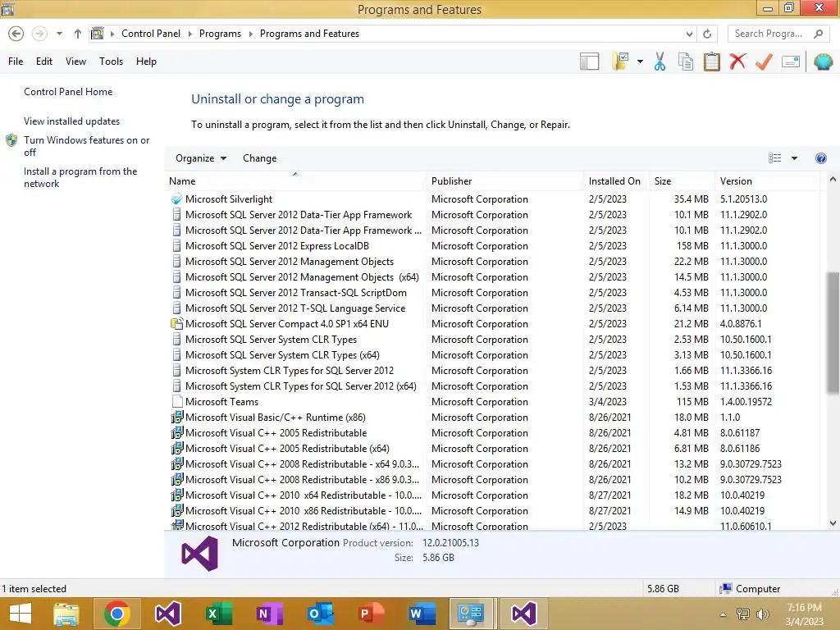Screen dimensions: 840x630
Task: Open Control Panel Home link
Action: coord(68,92)
